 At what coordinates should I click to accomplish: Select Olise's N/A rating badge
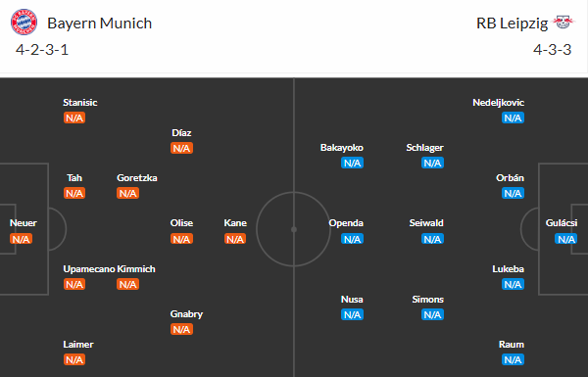pyautogui.click(x=181, y=239)
